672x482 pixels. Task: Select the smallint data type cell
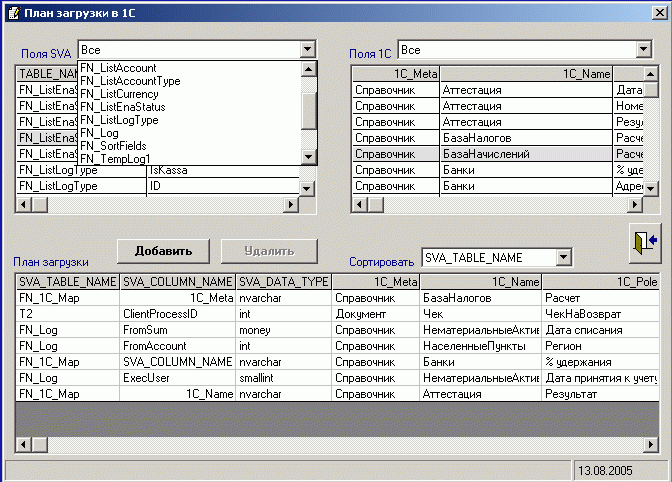pyautogui.click(x=284, y=378)
